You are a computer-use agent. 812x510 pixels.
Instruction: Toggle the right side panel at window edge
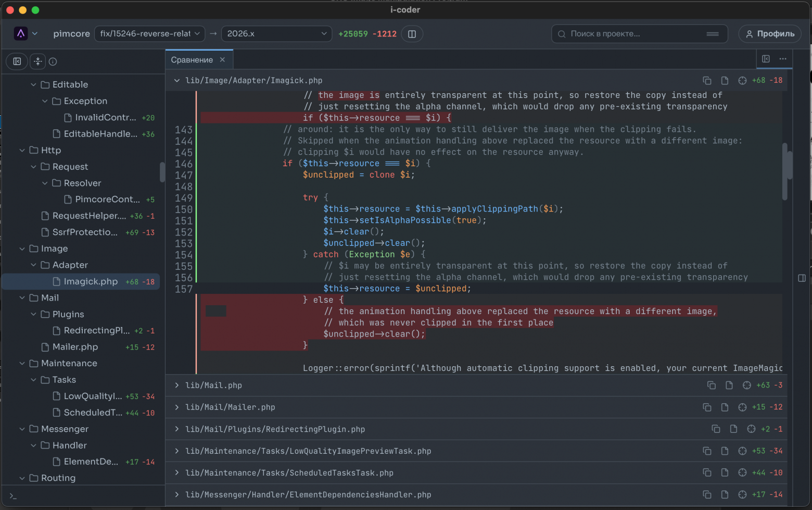[x=802, y=278]
